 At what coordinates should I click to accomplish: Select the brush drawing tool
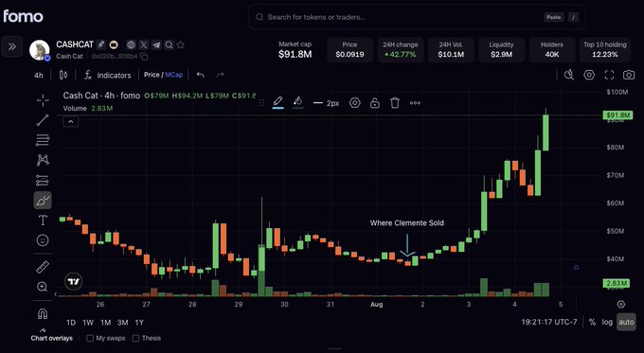pos(43,201)
